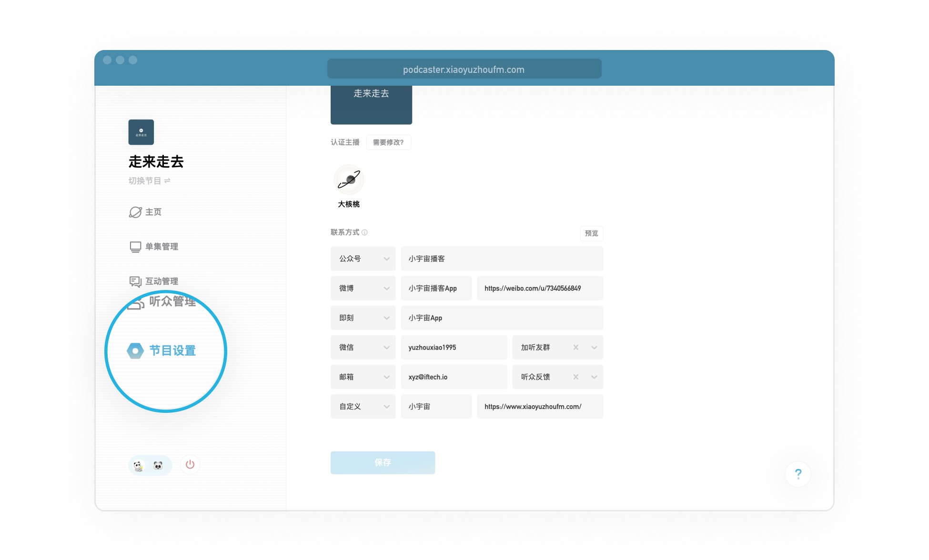Click the 小宇宙播客App weibo name field
The height and width of the screenshot is (560, 929).
tap(436, 288)
